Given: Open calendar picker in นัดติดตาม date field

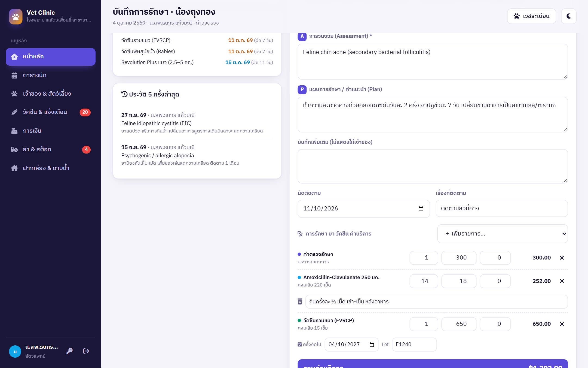Looking at the screenshot, I should pos(421,209).
